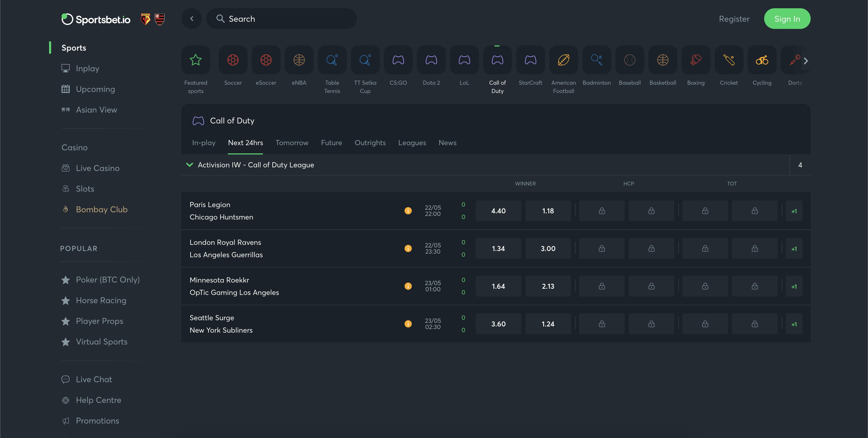Screen dimensions: 868x438
Task: Expand more markets for Minnesota Roekkr match
Action: point(794,286)
